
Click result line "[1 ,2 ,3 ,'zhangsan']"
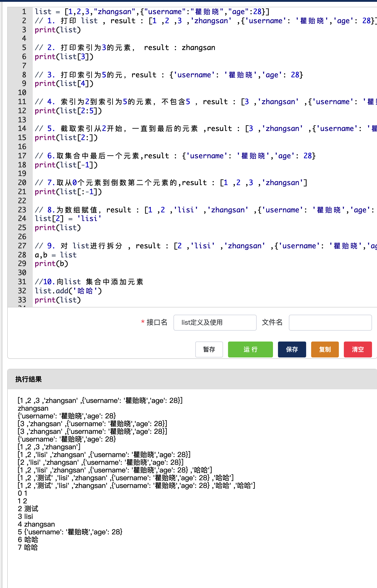[x=49, y=447]
